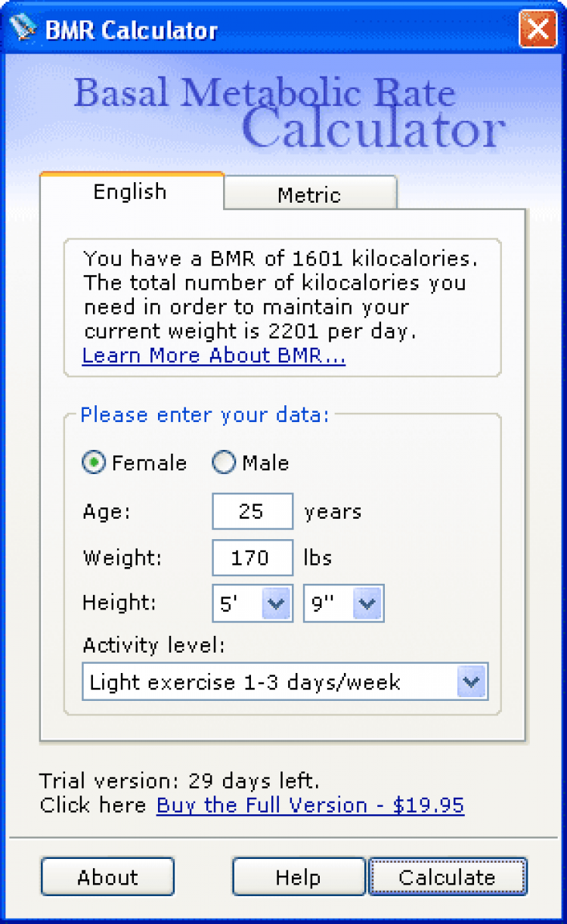
Task: Open the Learn More About BMR link
Action: [x=213, y=355]
